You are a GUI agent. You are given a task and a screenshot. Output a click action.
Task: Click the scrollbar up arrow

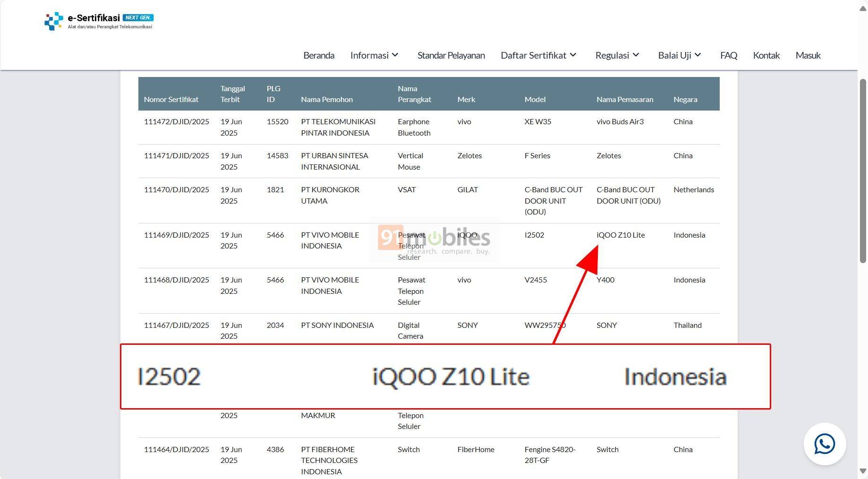pyautogui.click(x=863, y=9)
